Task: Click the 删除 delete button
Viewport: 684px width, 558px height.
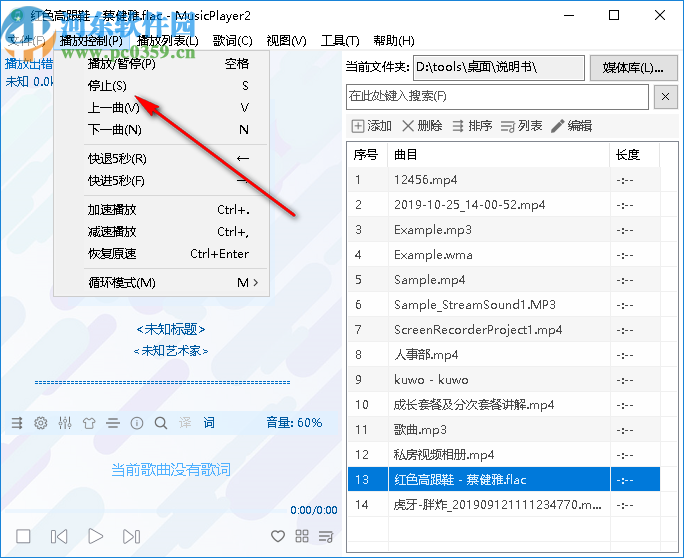Action: 422,126
